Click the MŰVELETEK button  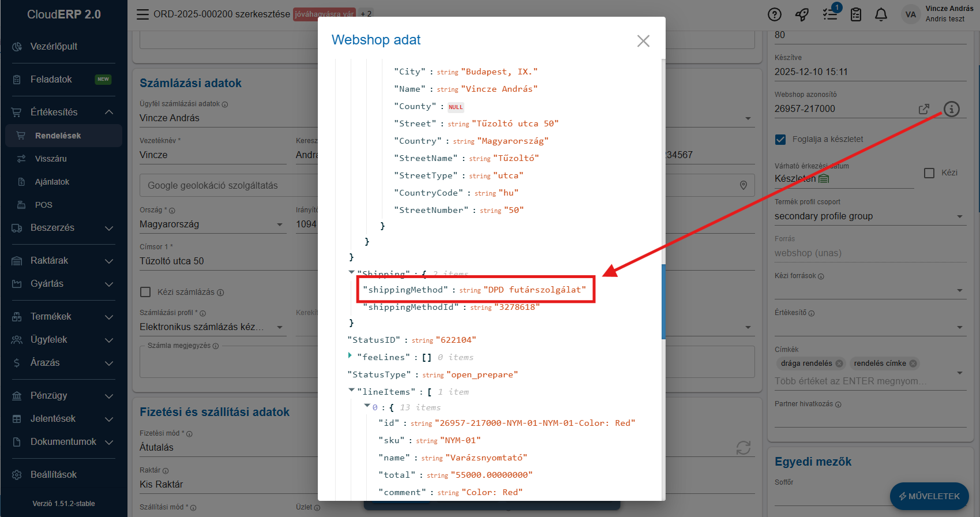pyautogui.click(x=929, y=496)
